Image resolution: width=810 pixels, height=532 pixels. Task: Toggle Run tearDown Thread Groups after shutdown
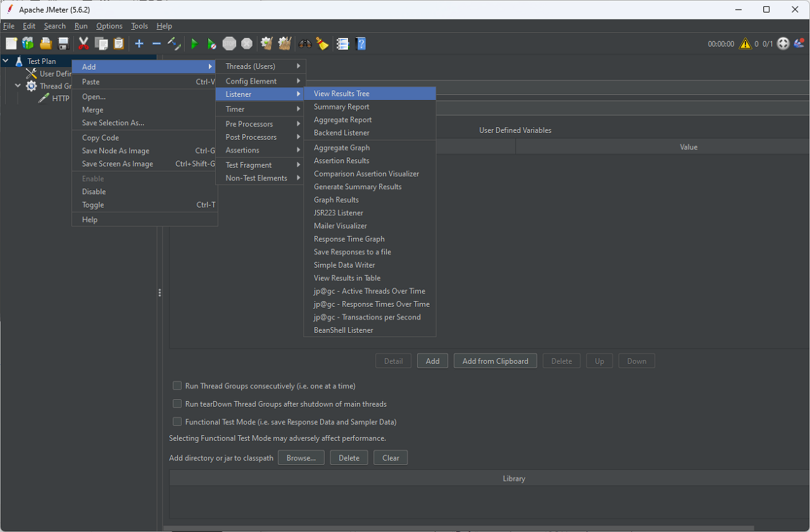(177, 404)
